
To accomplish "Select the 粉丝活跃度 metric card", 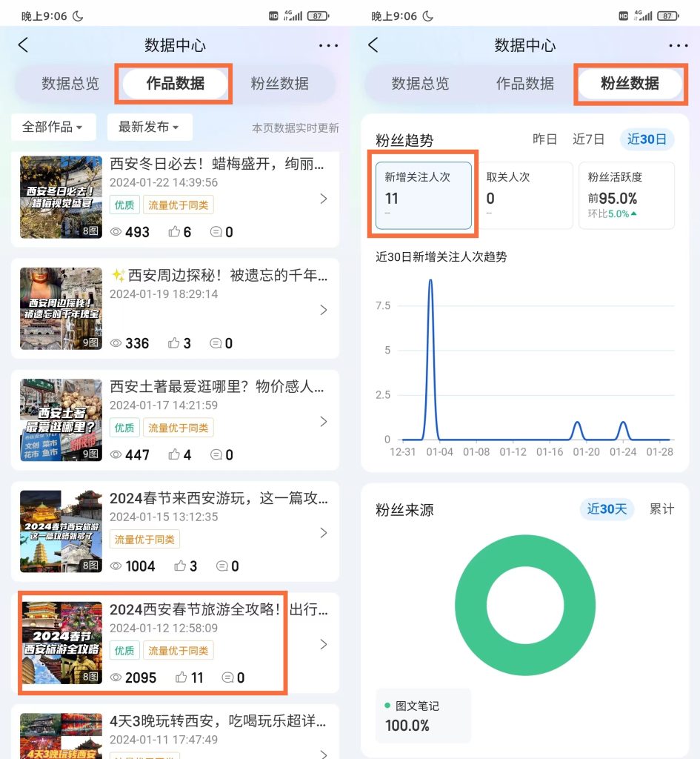I will [x=627, y=196].
